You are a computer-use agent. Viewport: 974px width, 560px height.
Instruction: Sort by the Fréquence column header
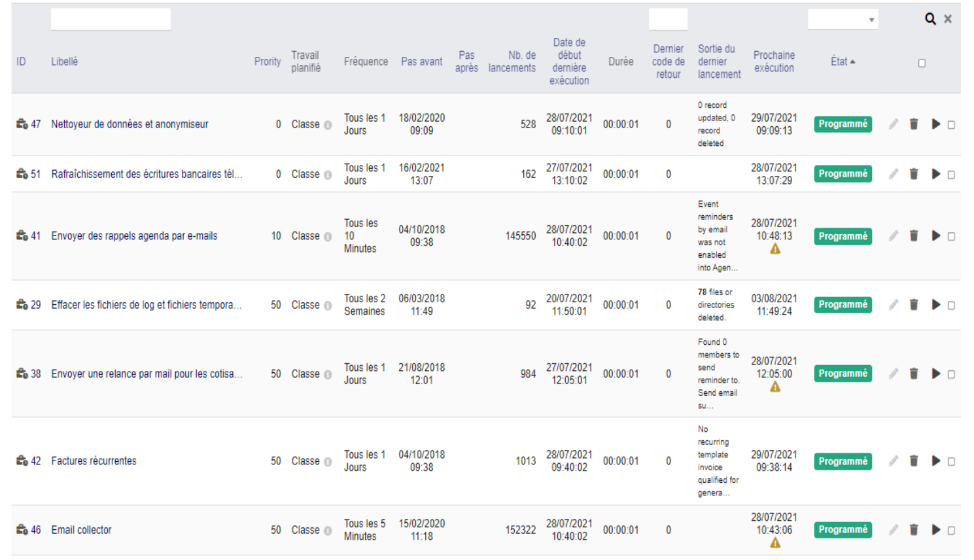click(x=366, y=61)
